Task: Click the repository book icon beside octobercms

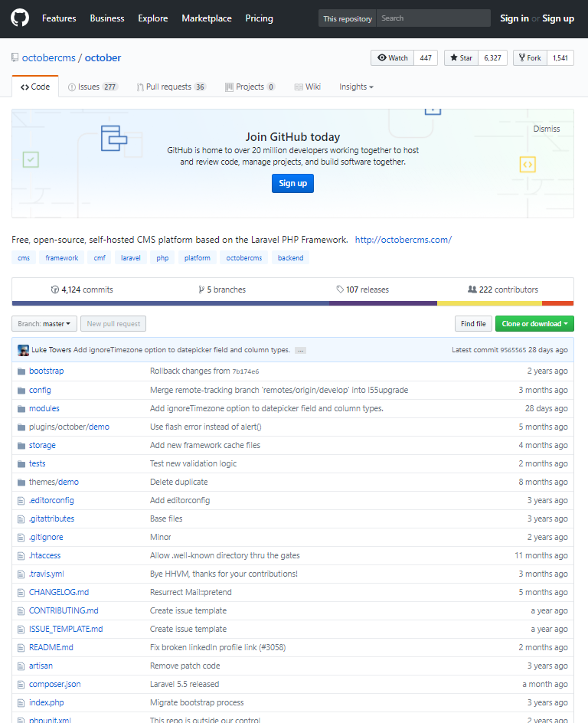Action: click(15, 57)
